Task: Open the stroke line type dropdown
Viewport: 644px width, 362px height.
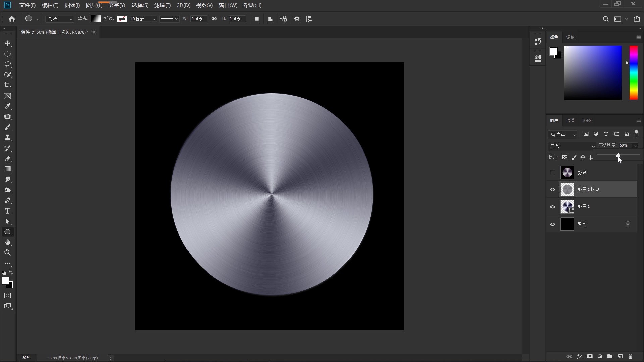Action: coord(169,19)
